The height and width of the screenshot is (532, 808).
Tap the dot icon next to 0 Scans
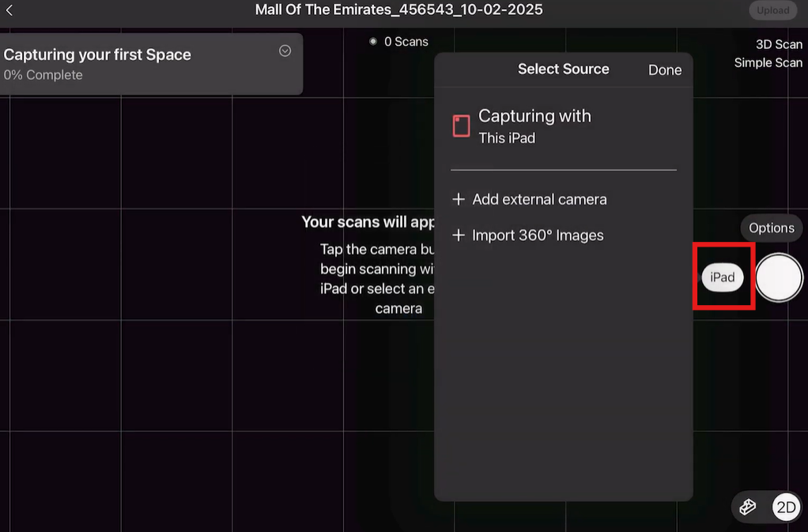(x=373, y=41)
